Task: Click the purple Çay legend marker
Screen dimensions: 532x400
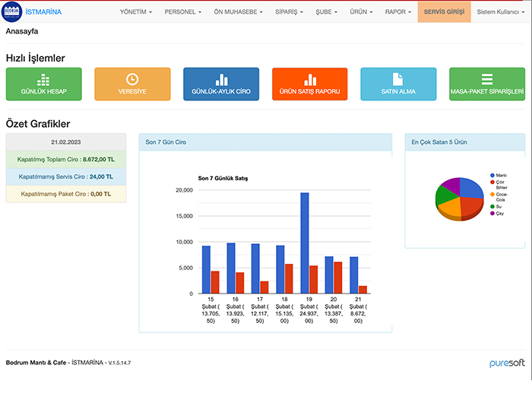Action: point(492,213)
